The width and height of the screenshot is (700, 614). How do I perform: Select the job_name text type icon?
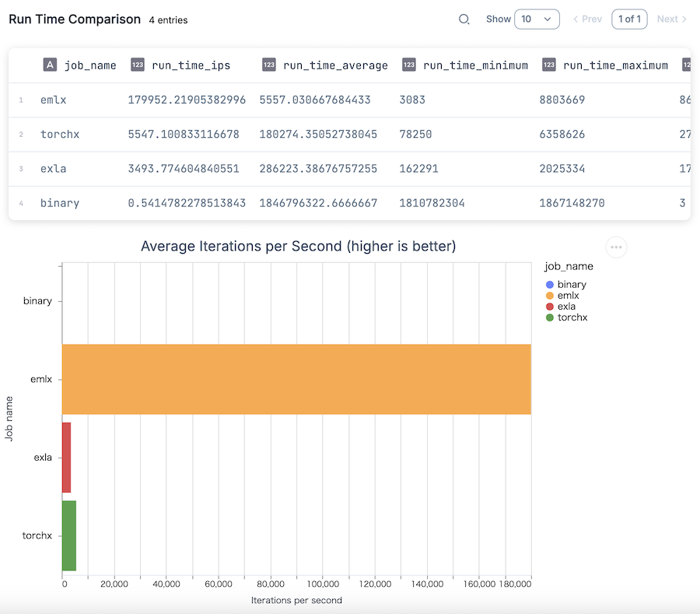50,65
